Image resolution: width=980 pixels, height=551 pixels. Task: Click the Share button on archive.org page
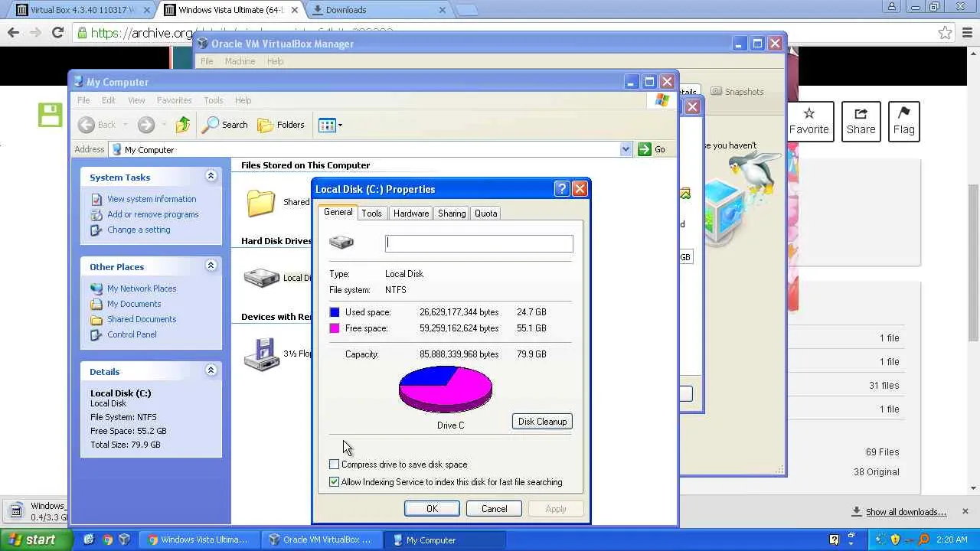click(x=861, y=121)
